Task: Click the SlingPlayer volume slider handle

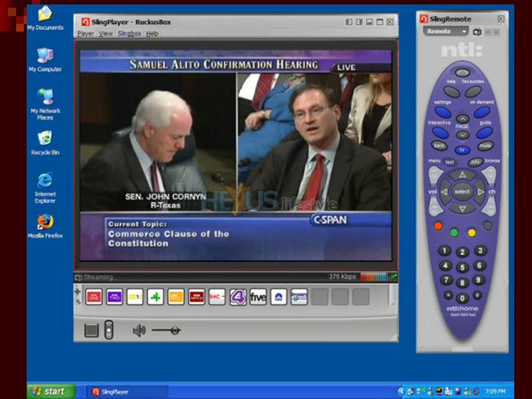Action: [x=176, y=330]
